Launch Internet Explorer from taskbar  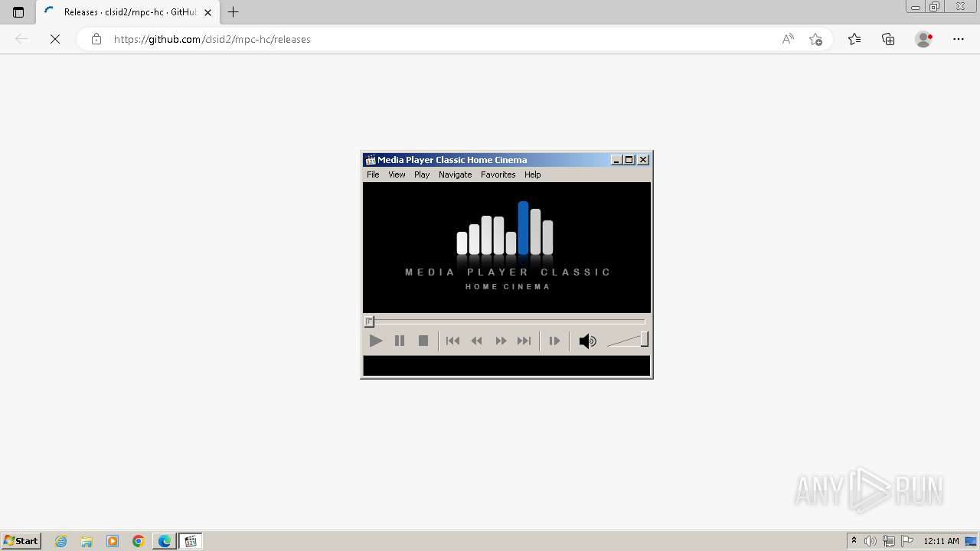pyautogui.click(x=61, y=541)
